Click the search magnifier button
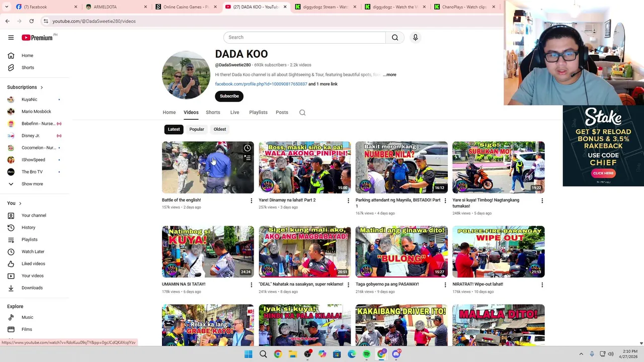644x362 pixels. pos(395,37)
